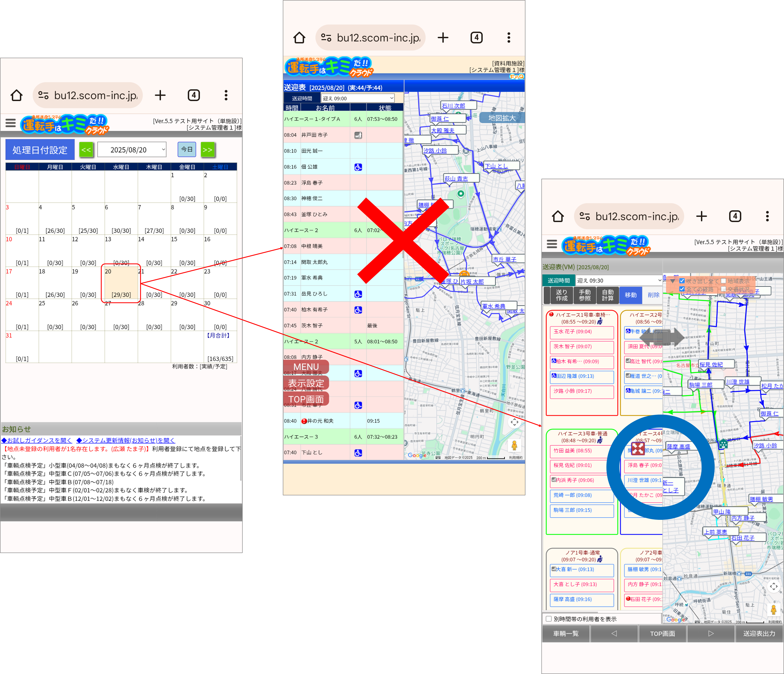Open the 2025/08/20 date dropdown
This screenshot has height=674, width=784.
point(132,150)
